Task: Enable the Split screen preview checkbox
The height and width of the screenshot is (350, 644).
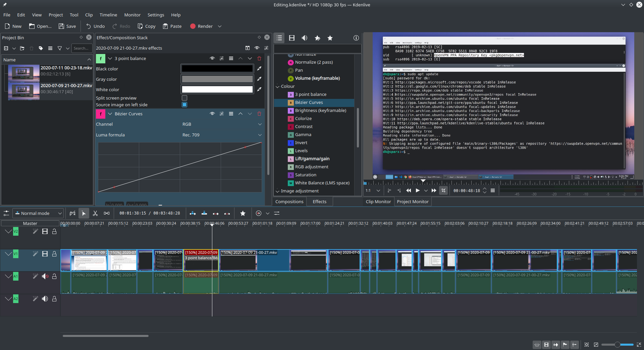Action: pos(184,98)
